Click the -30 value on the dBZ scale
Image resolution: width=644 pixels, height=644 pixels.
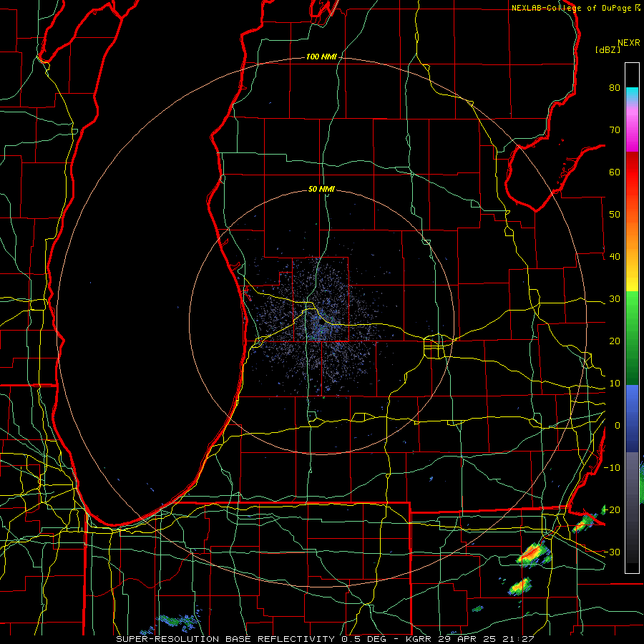(x=612, y=552)
